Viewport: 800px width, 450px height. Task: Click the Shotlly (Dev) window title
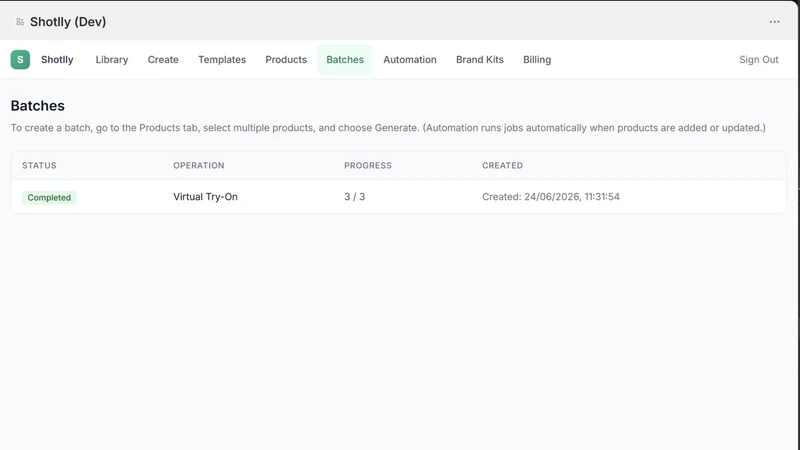pos(68,22)
